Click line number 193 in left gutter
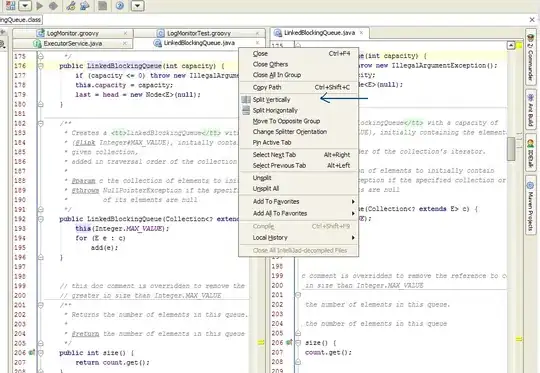The image size is (540, 373). click(20, 229)
